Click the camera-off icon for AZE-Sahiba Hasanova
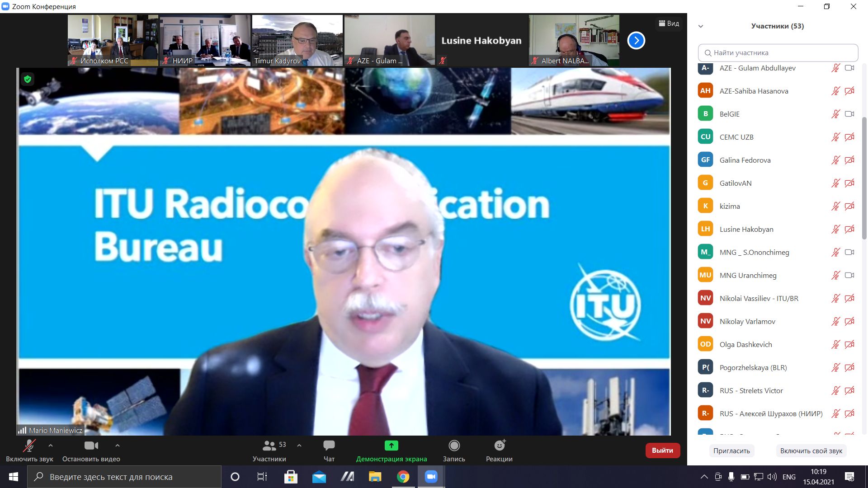The image size is (868, 488). pos(849,91)
